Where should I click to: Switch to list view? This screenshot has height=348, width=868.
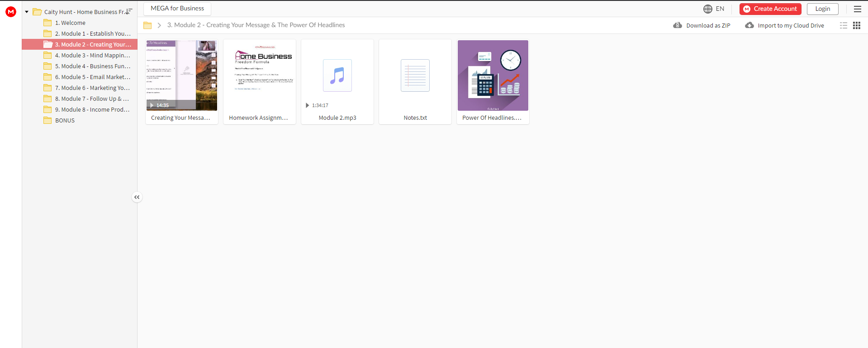point(844,25)
